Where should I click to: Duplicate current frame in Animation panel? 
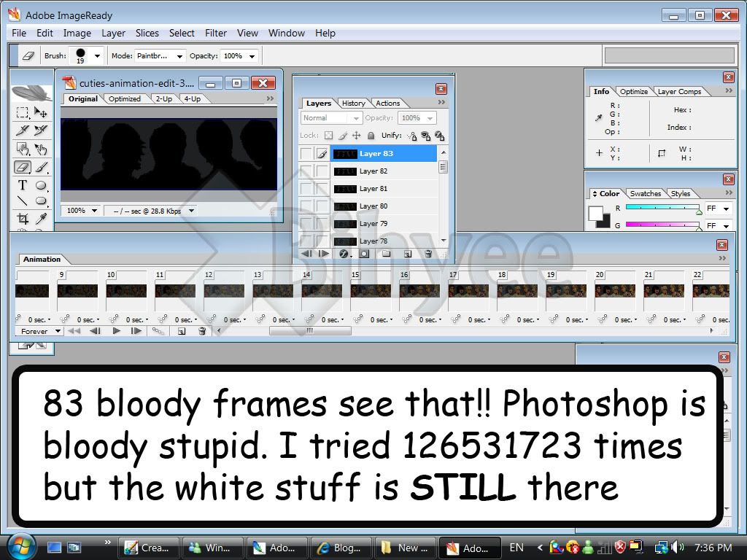(182, 331)
